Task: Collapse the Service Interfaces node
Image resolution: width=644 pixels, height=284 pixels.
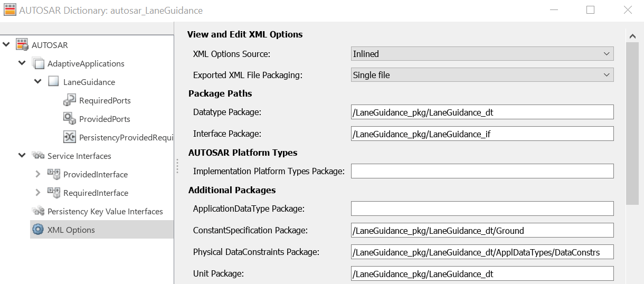Action: tap(22, 156)
